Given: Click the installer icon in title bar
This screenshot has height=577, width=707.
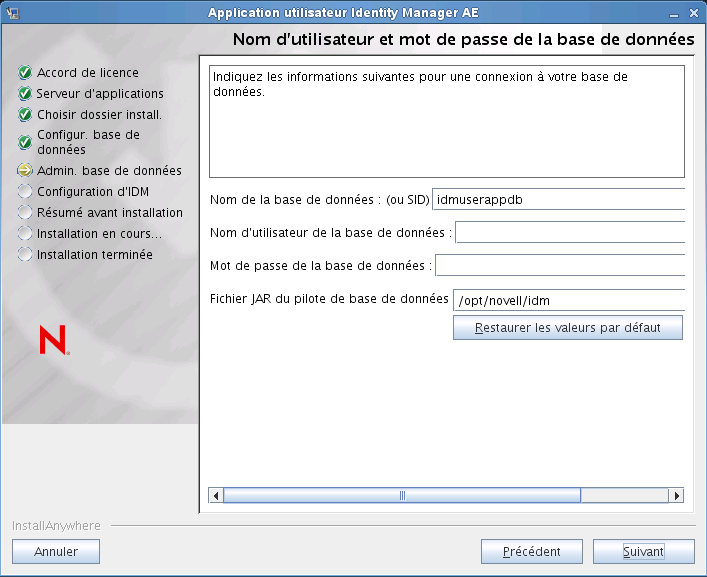Looking at the screenshot, I should pos(13,13).
